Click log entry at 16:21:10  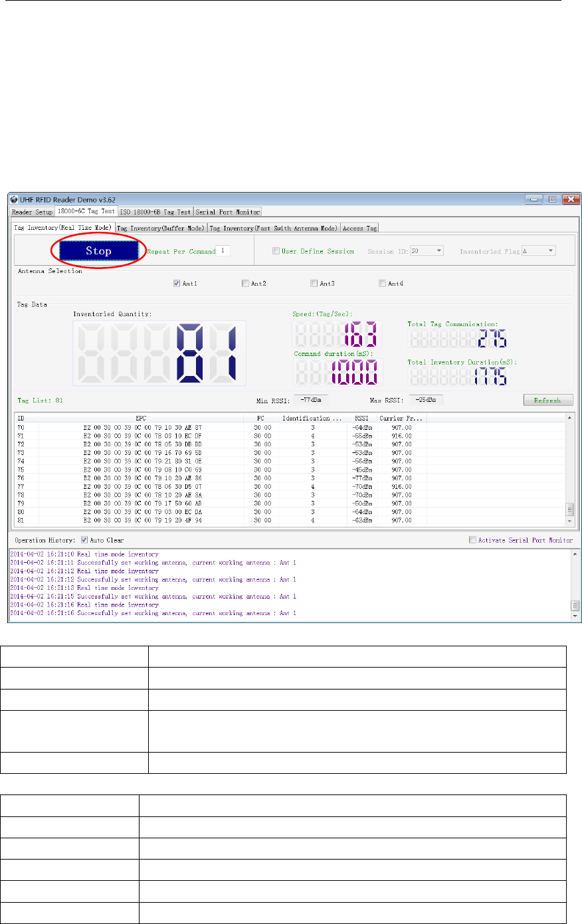84,554
